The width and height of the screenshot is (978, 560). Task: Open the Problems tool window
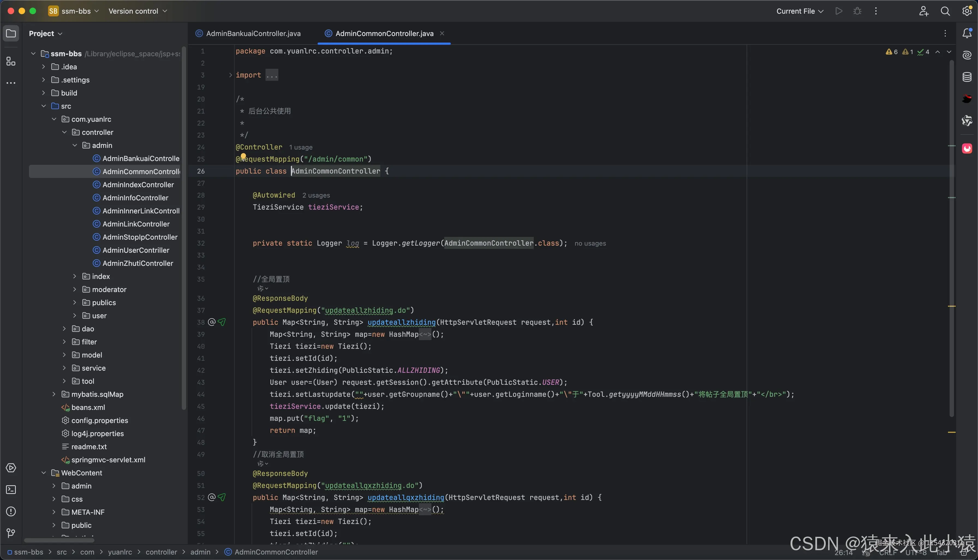11,511
